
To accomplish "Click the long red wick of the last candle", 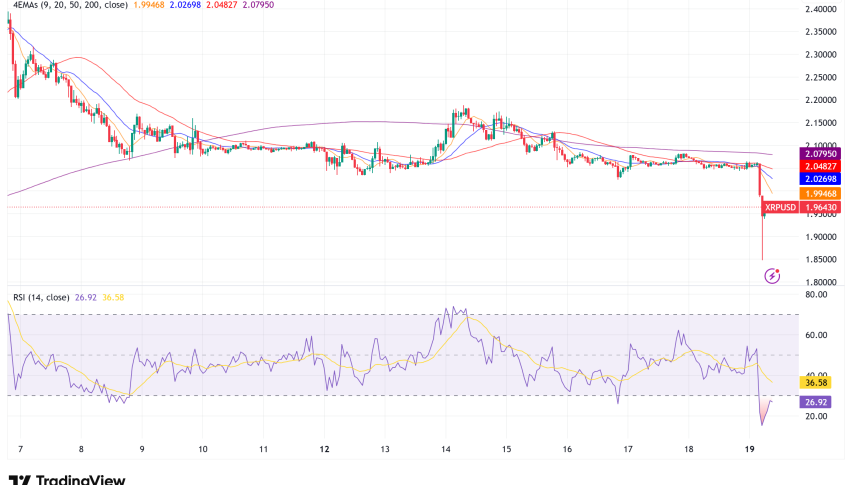I will 763,240.
